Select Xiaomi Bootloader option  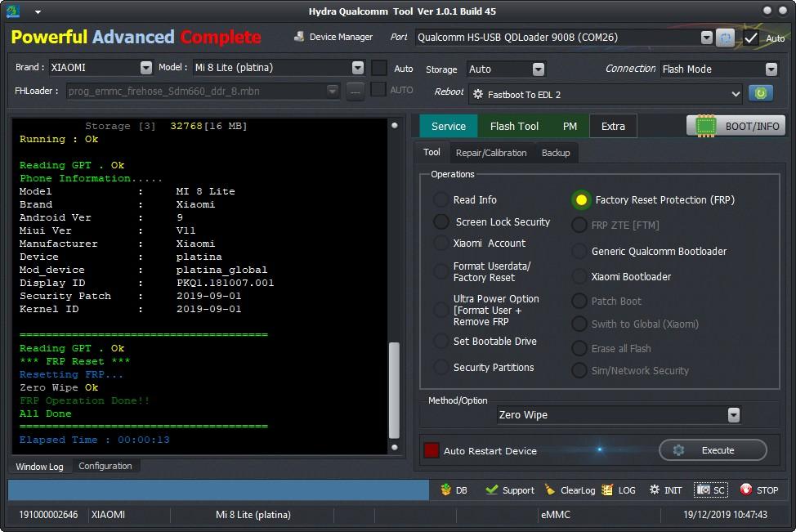click(579, 276)
